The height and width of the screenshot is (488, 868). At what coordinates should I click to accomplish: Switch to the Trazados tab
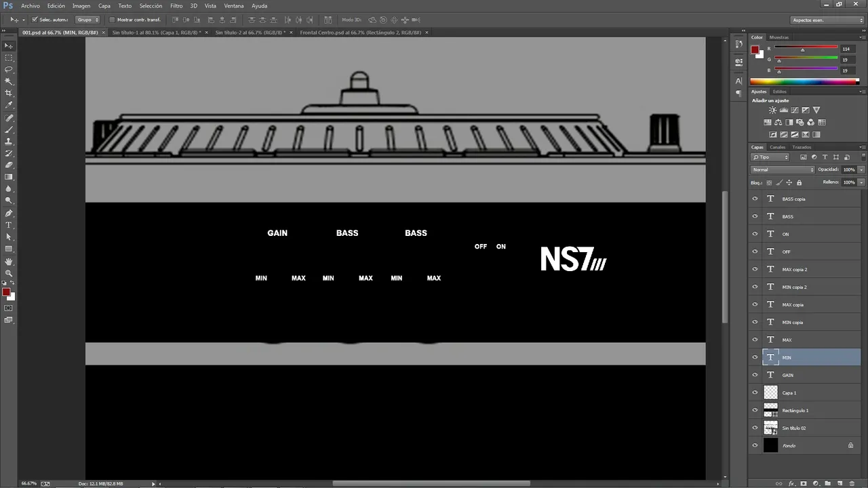click(x=802, y=147)
